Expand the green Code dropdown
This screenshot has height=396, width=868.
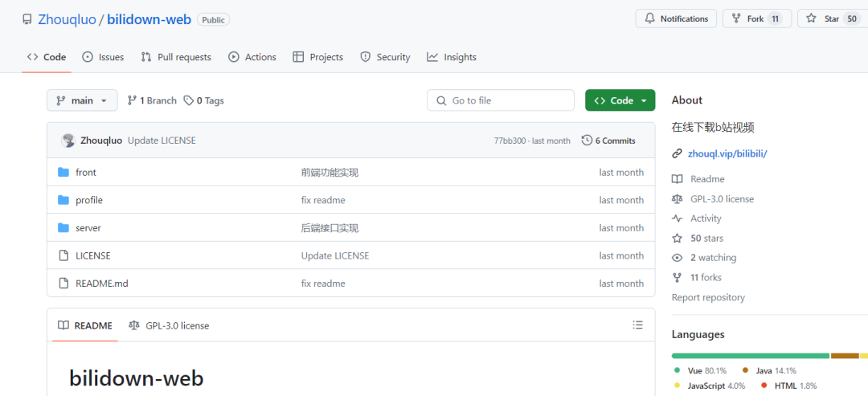click(x=620, y=100)
